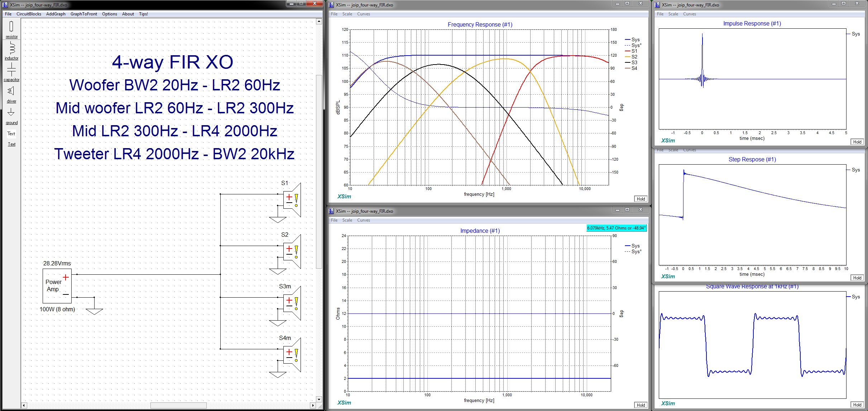Image resolution: width=868 pixels, height=411 pixels.
Task: Click Hold button in Step Response graph
Action: 857,278
